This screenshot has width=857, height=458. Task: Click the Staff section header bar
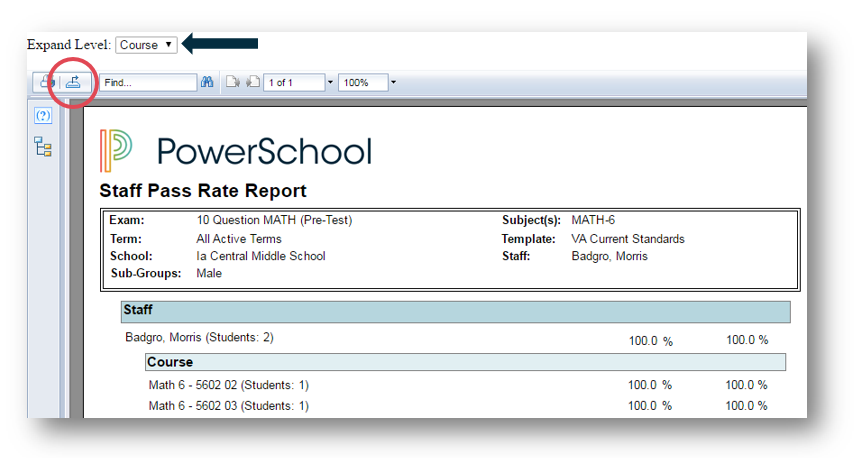click(x=456, y=312)
